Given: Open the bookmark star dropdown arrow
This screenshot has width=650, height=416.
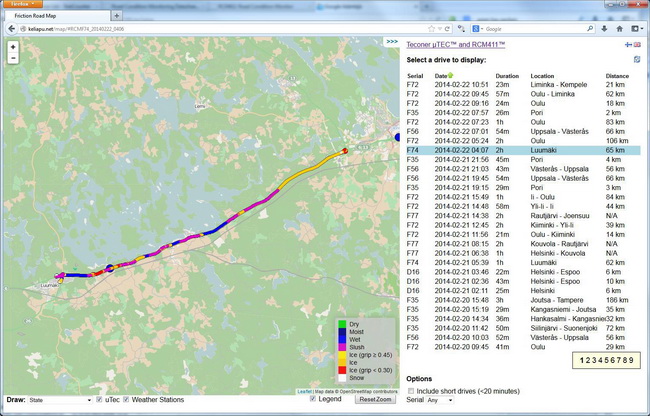Looking at the screenshot, I should pos(440,29).
